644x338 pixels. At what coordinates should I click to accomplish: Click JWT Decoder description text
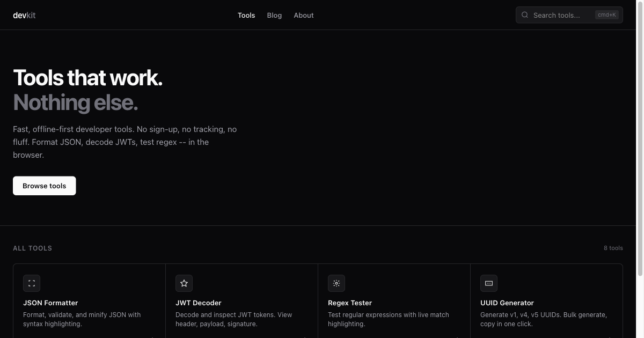pos(234,319)
